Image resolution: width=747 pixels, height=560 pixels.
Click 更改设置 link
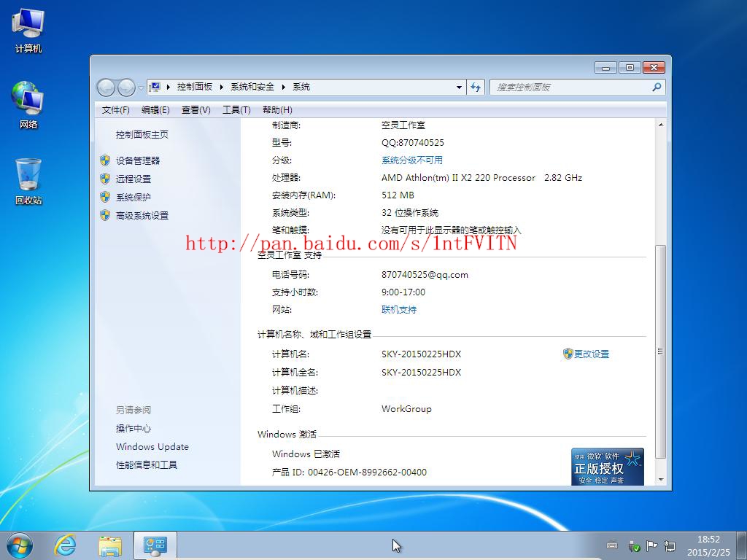click(x=591, y=354)
